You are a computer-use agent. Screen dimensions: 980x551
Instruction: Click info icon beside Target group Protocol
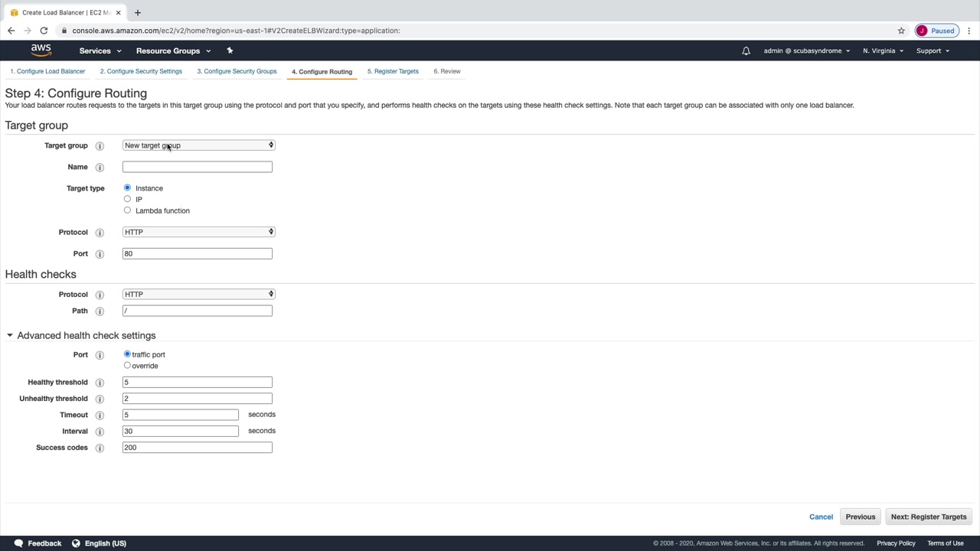pyautogui.click(x=100, y=233)
